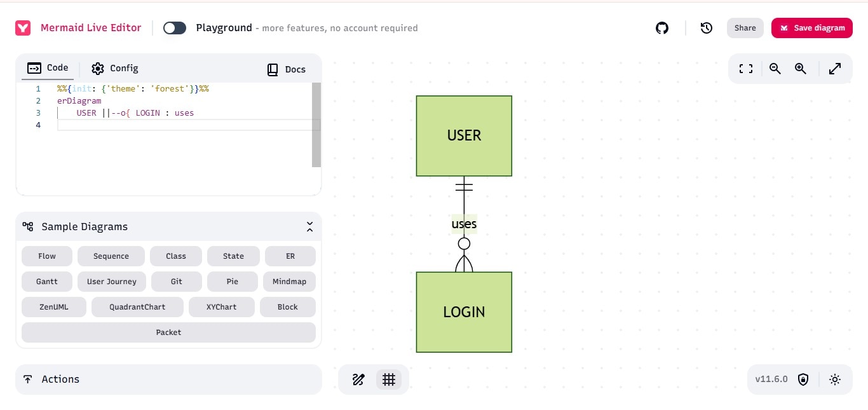The image size is (868, 410).
Task: Click the Sample Diagrams hierarchy icon
Action: pos(28,226)
